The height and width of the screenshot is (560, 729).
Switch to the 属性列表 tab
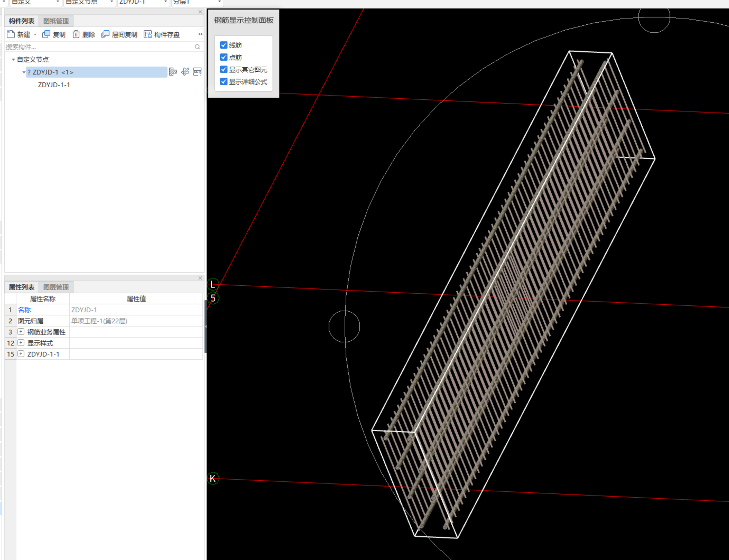[21, 287]
